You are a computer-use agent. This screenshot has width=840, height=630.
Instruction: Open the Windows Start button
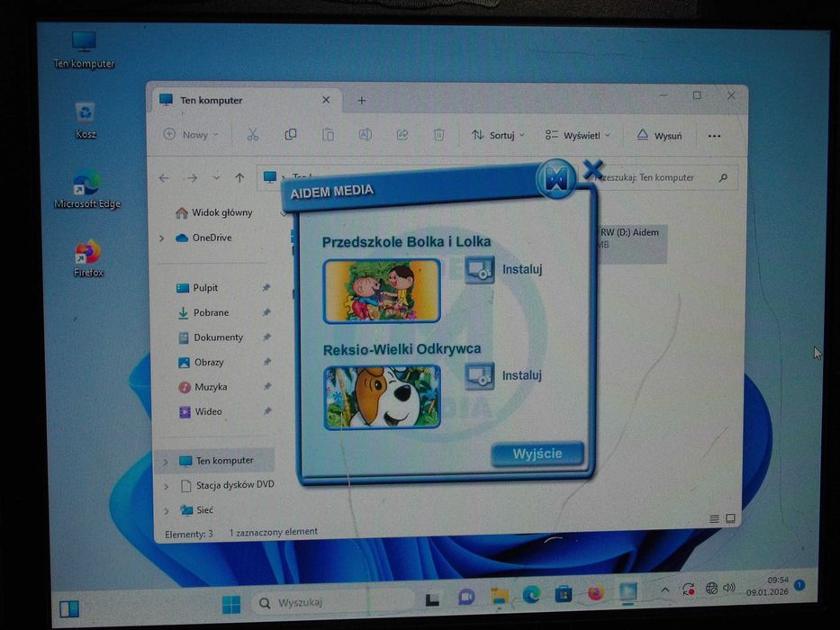click(231, 606)
